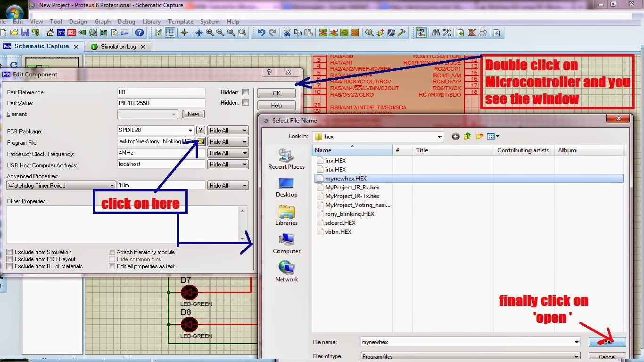Toggle Hidden checkbox for Part Reference
Image resolution: width=644 pixels, height=362 pixels.
click(x=246, y=92)
